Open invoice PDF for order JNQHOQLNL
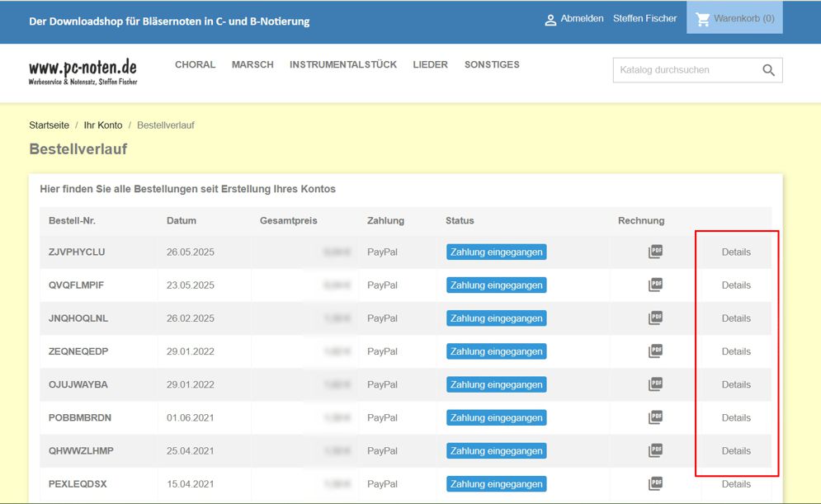 [655, 318]
